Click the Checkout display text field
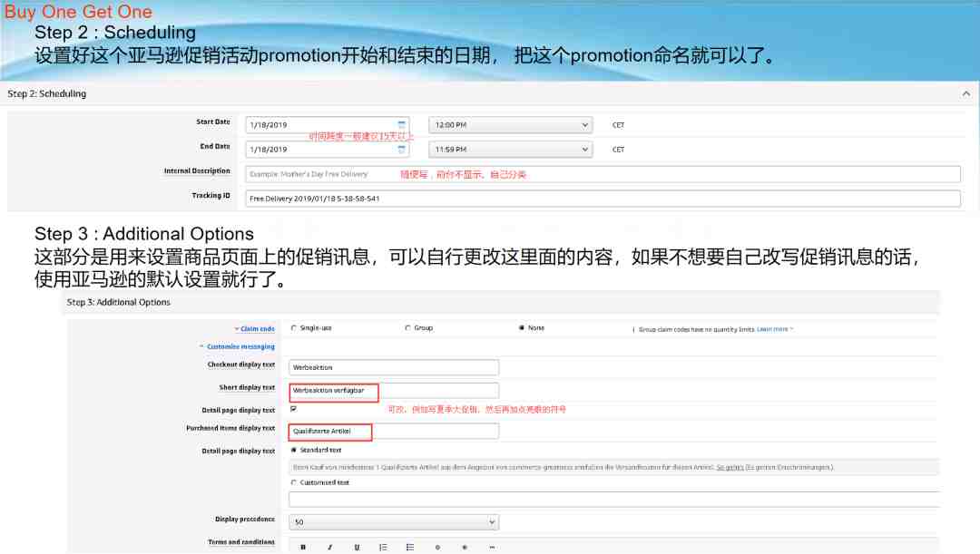Viewport: 980px width, 554px height. click(394, 367)
